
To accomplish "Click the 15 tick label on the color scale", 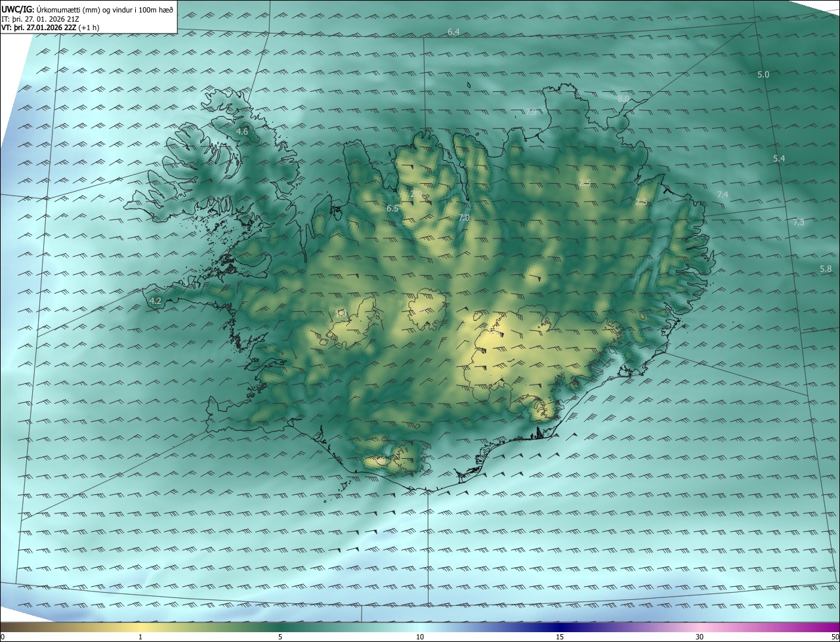I will [560, 637].
